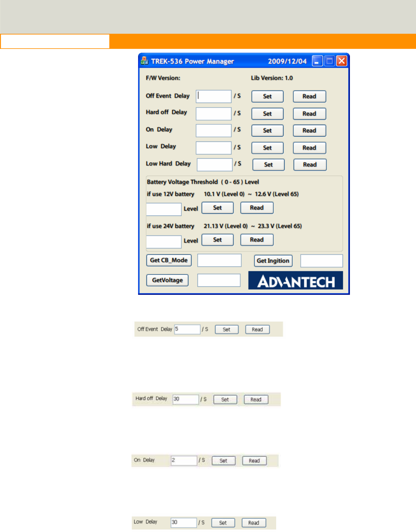Screen dimensions: 416x532
Task: Click the 12V battery Level input field
Action: click(164, 209)
